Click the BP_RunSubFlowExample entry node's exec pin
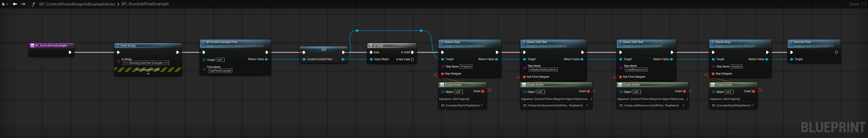Viewport: 868px width, 138px height. coord(70,53)
